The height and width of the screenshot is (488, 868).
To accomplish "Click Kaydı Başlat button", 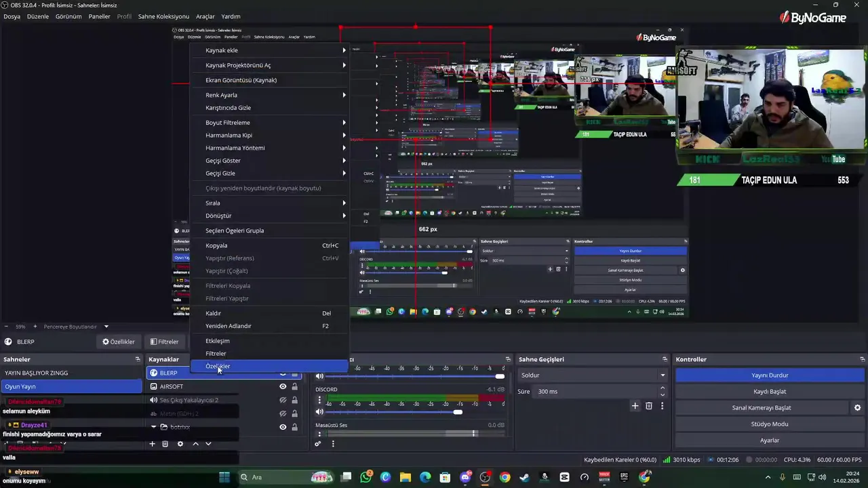I will pos(770,392).
